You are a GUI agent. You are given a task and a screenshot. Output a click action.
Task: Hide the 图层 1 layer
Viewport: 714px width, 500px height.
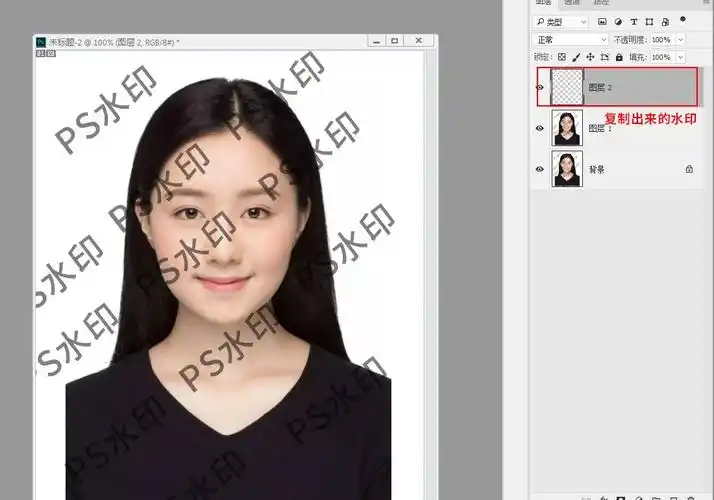pos(540,128)
